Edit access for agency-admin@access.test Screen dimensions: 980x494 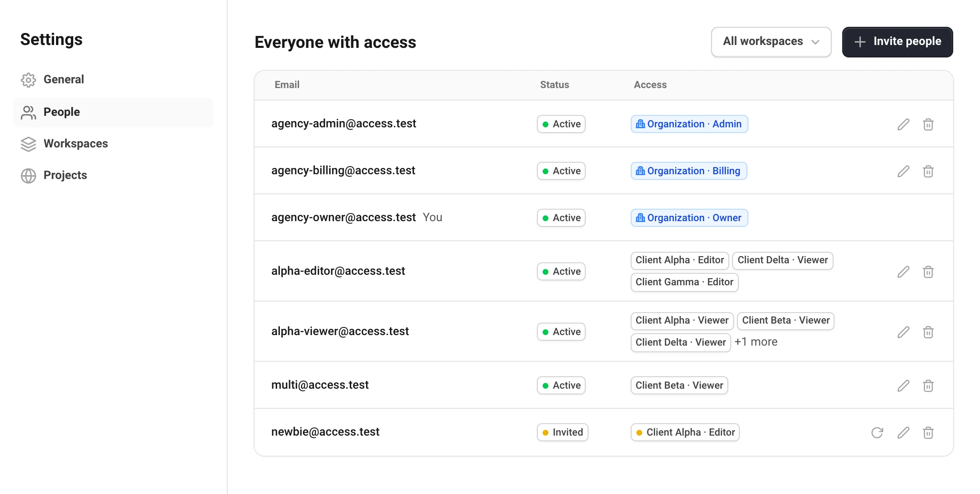(x=903, y=124)
